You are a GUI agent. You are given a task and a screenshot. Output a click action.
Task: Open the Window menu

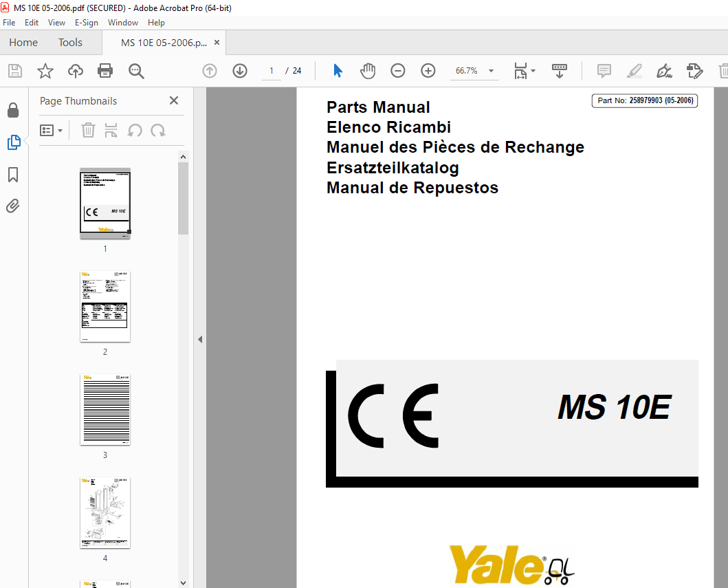pyautogui.click(x=123, y=22)
